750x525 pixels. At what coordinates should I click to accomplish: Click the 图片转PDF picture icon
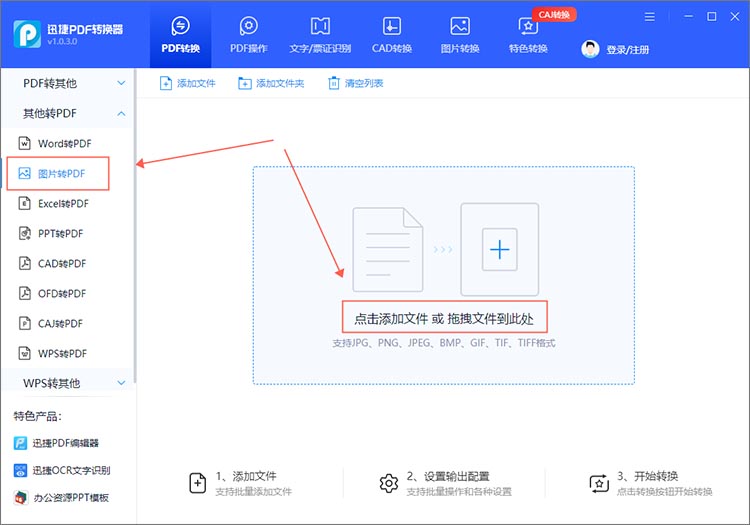24,173
